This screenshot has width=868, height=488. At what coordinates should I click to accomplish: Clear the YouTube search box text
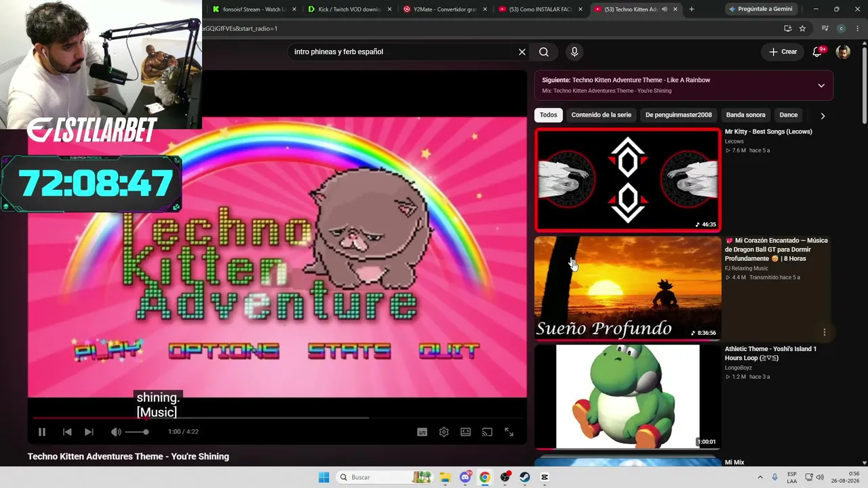click(x=522, y=52)
